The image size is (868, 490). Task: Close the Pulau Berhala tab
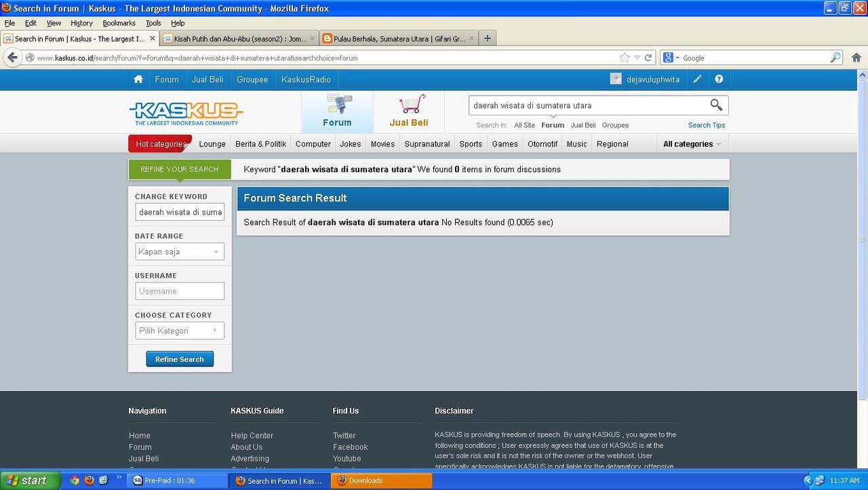click(x=472, y=39)
